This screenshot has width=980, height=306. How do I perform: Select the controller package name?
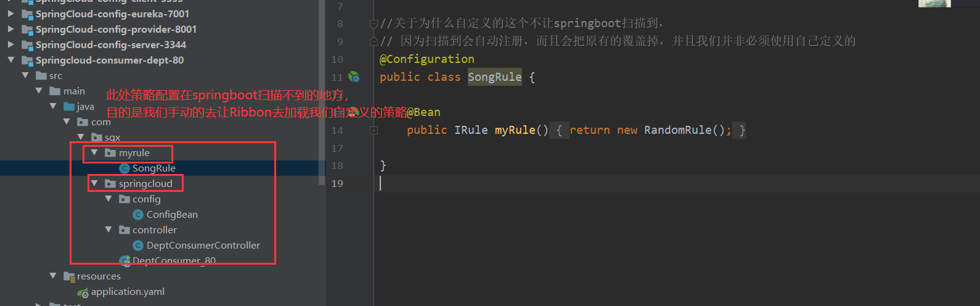[x=155, y=229]
